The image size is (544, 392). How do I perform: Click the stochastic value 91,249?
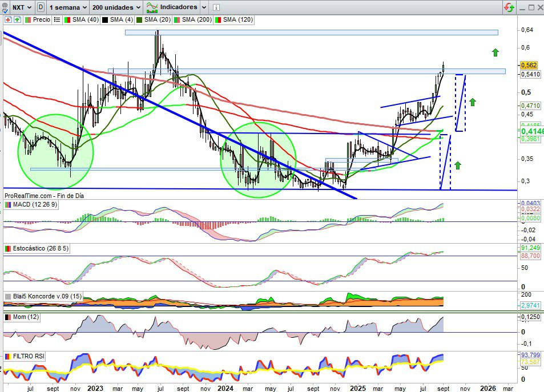pos(530,248)
